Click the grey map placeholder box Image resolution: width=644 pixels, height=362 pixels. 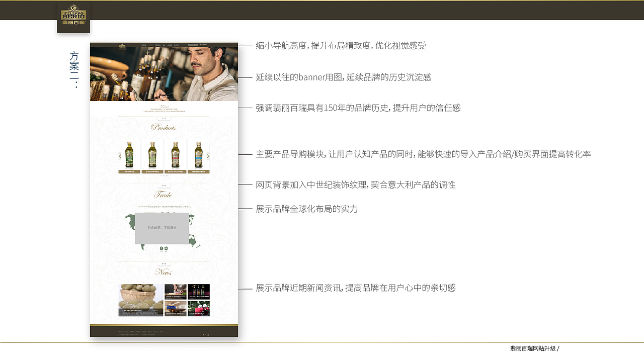[162, 228]
